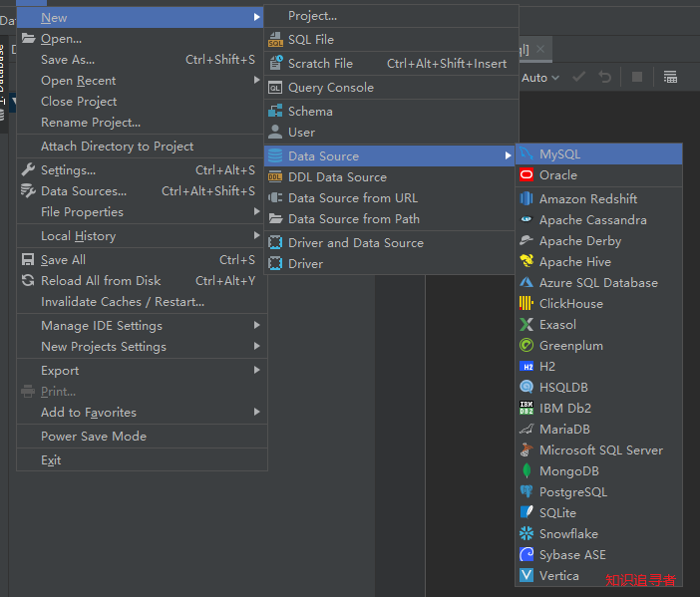Image resolution: width=700 pixels, height=597 pixels.
Task: Click the Oracle red icon
Action: pos(526,174)
